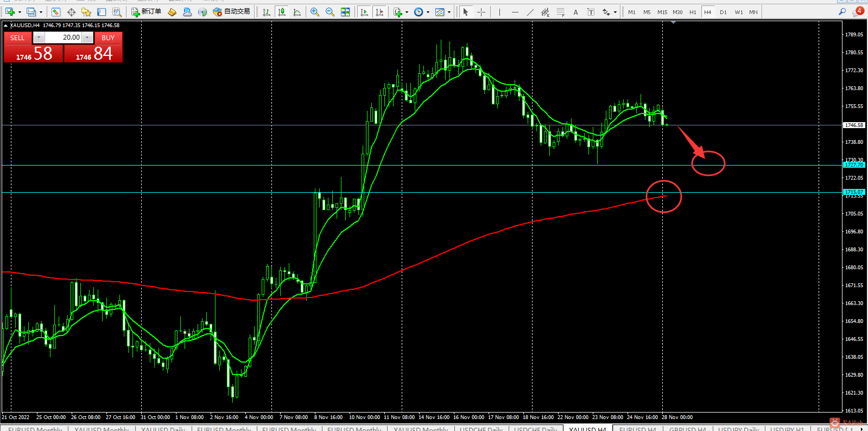Draw a horizontal line
Viewport: 868px width, 431px height.
515,12
